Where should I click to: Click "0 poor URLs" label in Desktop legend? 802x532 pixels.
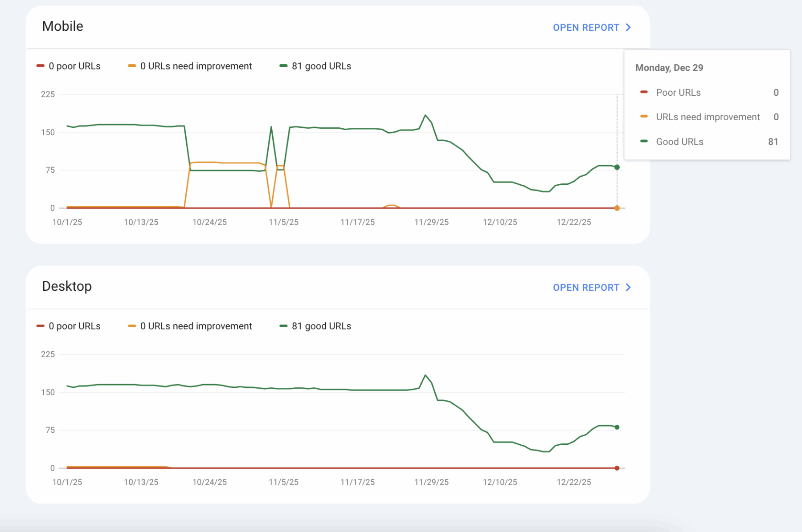(74, 326)
